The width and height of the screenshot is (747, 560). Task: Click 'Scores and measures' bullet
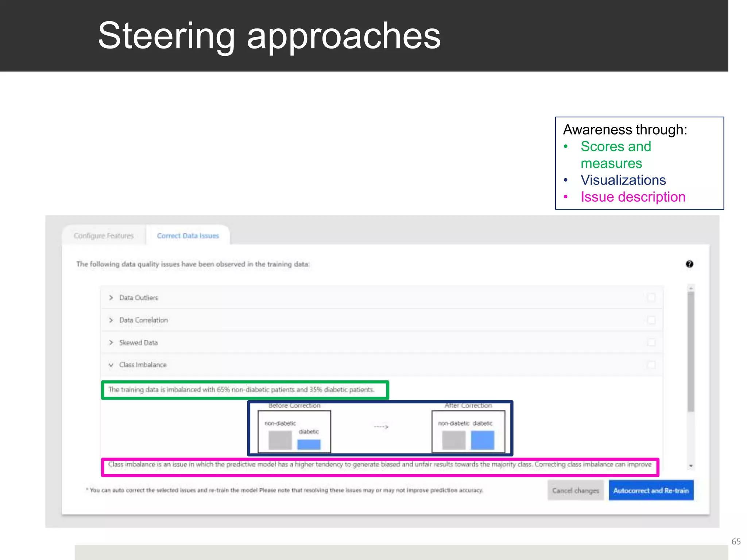point(616,155)
